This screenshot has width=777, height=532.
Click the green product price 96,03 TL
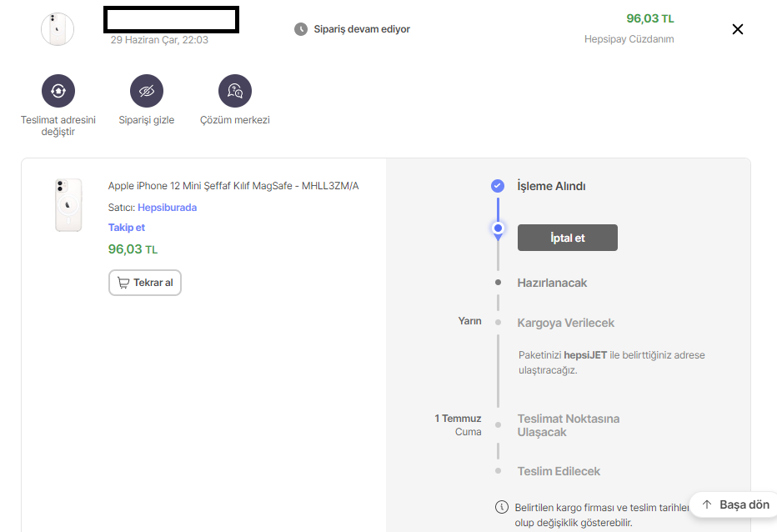pyautogui.click(x=133, y=248)
